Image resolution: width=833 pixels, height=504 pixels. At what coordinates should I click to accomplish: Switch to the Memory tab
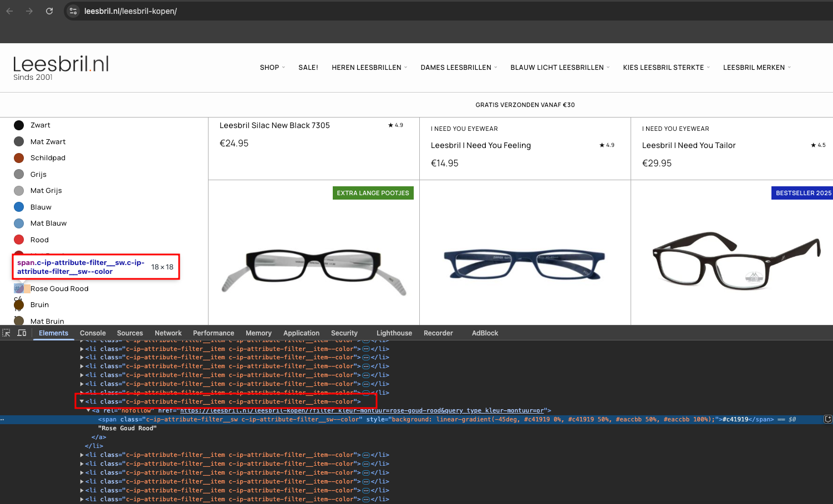click(258, 333)
